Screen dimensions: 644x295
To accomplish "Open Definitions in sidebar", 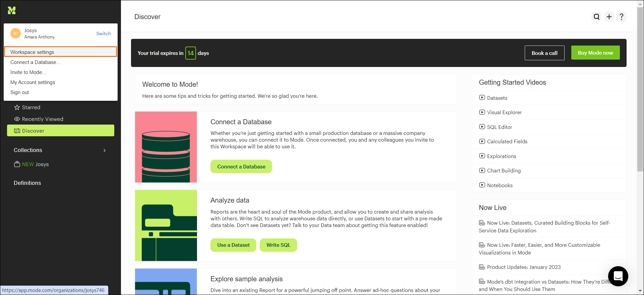I will pos(27,183).
